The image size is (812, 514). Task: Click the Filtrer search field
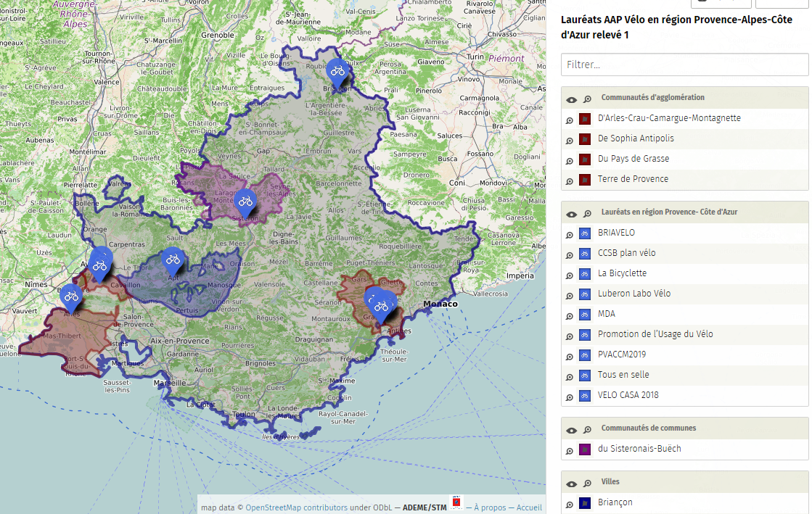pos(684,65)
